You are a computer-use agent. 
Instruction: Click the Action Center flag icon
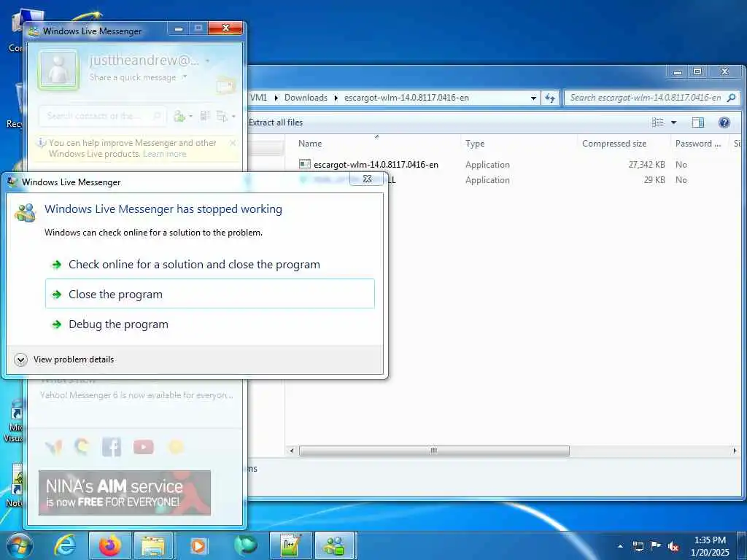click(656, 546)
